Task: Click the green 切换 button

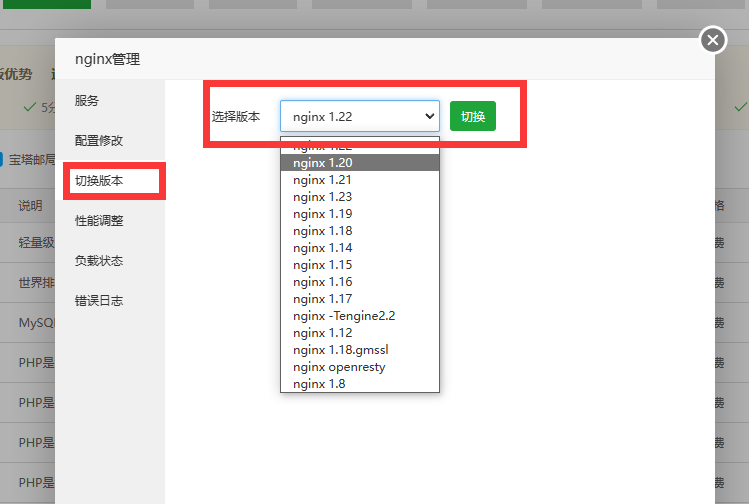Action: pos(473,116)
